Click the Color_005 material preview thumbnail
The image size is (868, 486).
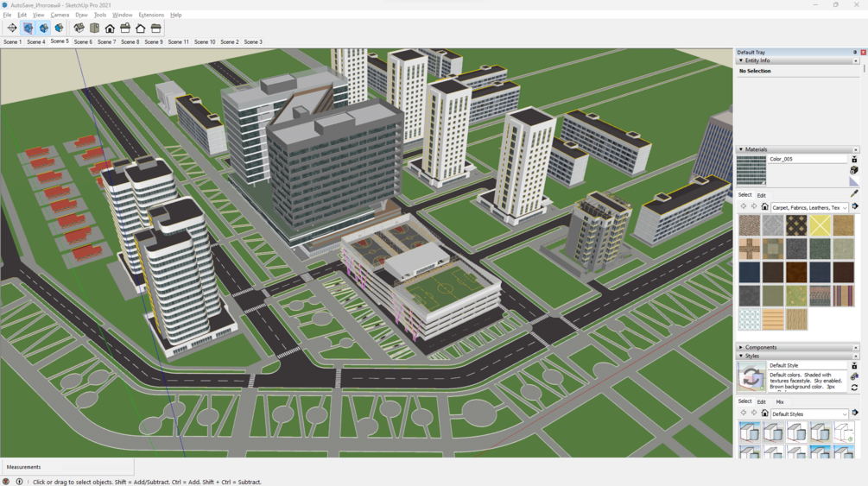click(751, 170)
